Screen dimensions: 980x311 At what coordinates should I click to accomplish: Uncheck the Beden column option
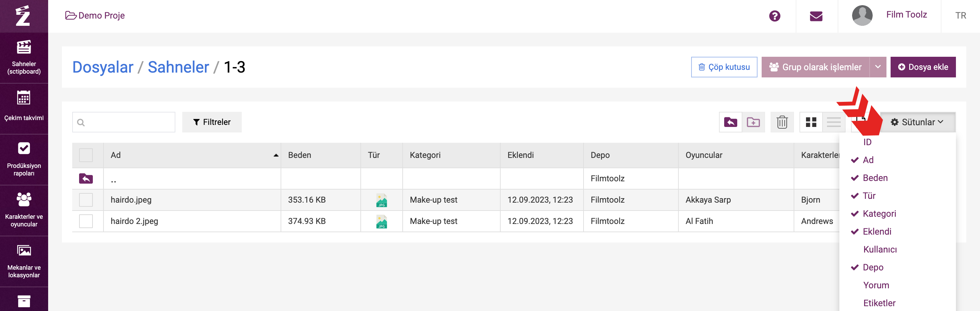(x=875, y=178)
